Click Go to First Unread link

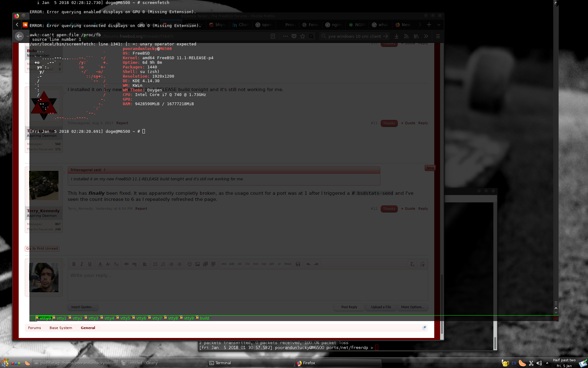pos(42,248)
